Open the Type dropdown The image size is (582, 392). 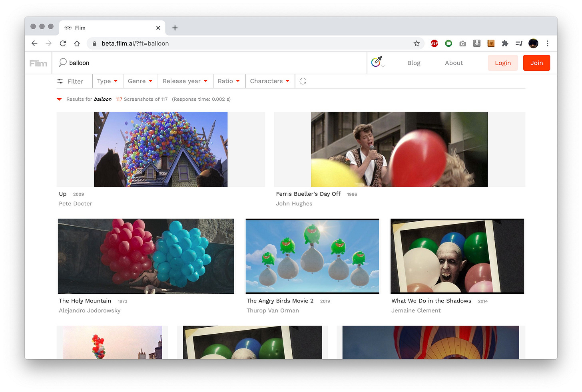[x=108, y=81]
